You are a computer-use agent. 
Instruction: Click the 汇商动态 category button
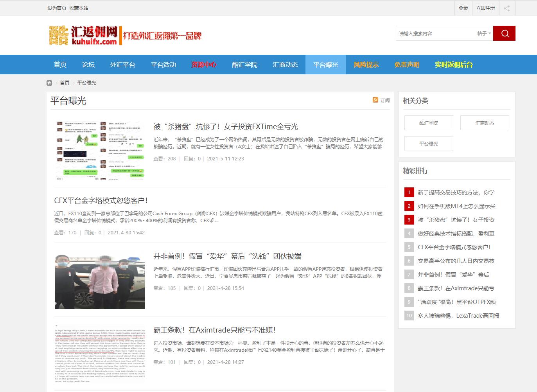point(485,123)
